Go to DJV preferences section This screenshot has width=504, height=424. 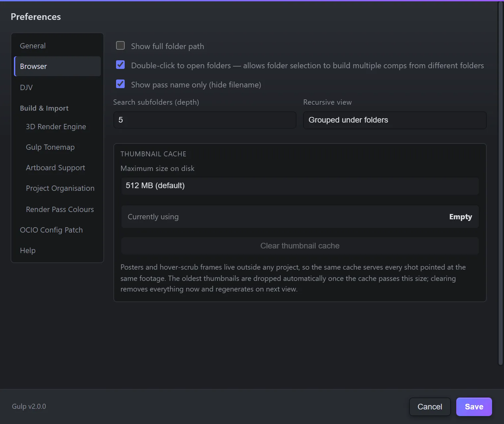click(57, 87)
